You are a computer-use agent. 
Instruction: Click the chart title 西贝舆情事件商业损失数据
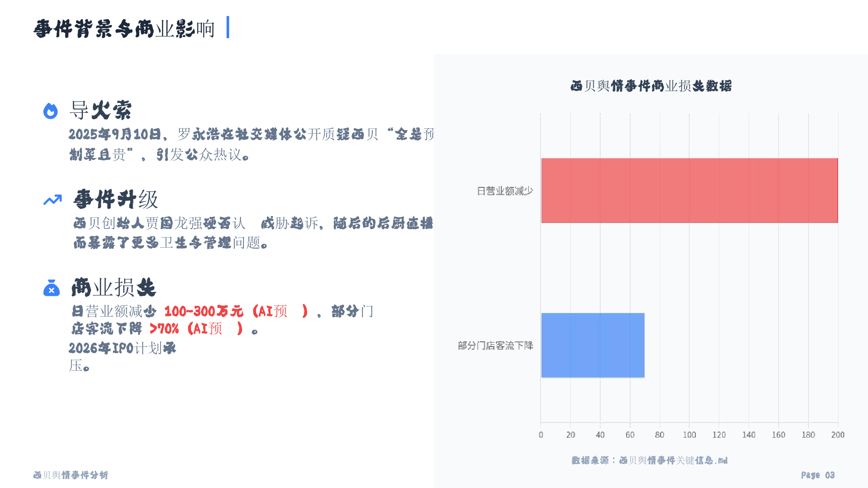pyautogui.click(x=651, y=86)
